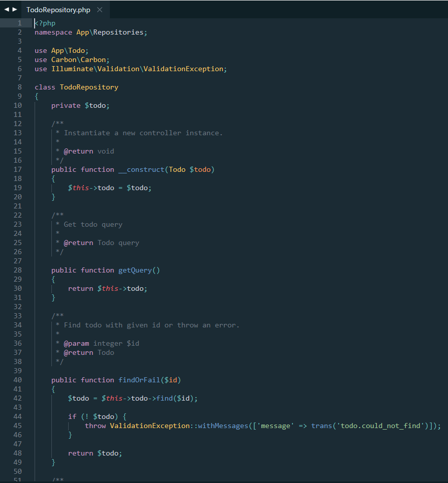Image resolution: width=448 pixels, height=483 pixels.
Task: Click 'getQuery()' function name
Action: tap(139, 270)
